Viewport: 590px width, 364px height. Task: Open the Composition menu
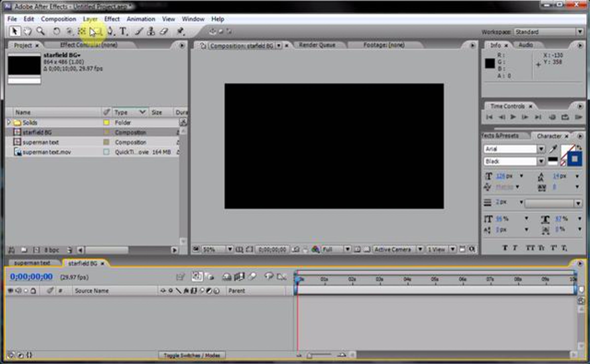click(59, 19)
